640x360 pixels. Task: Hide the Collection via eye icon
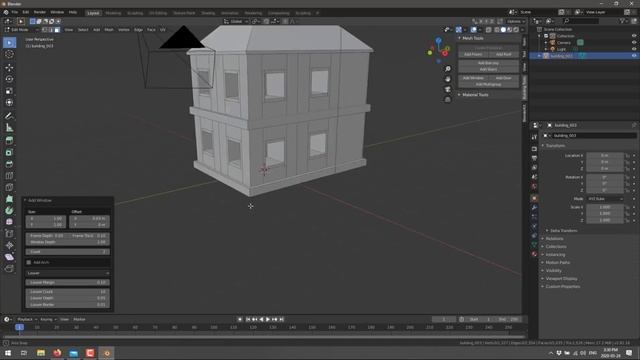click(x=634, y=36)
